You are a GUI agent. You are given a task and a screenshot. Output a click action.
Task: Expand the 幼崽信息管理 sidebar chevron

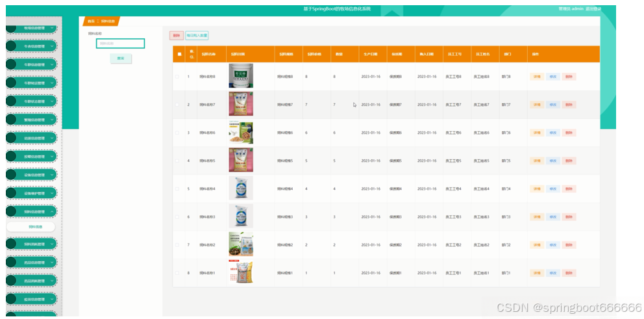(52, 138)
